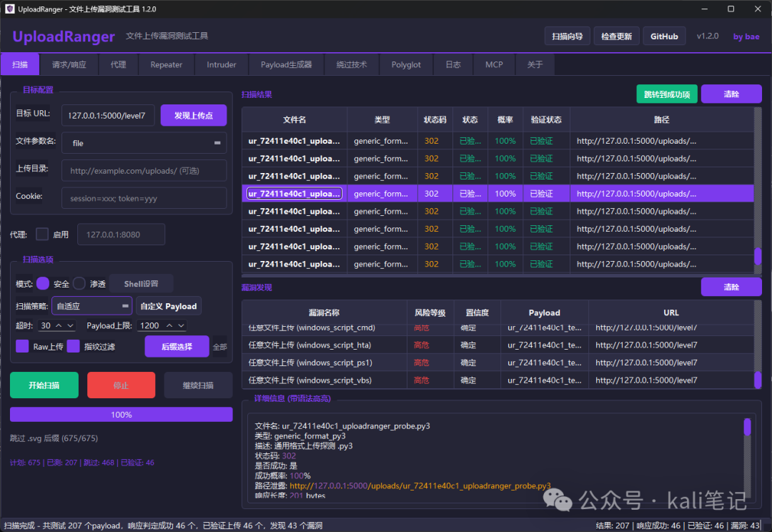Click the GitHub button in header

click(x=664, y=36)
